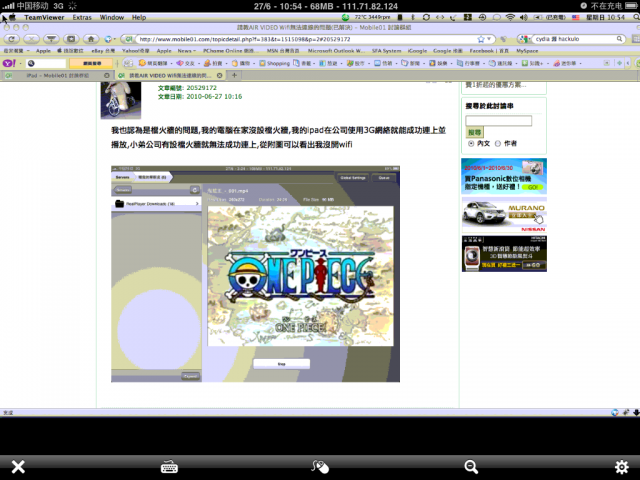Open the Shopping Yahoo toolbar item
This screenshot has height=480, width=640.
[x=274, y=63]
